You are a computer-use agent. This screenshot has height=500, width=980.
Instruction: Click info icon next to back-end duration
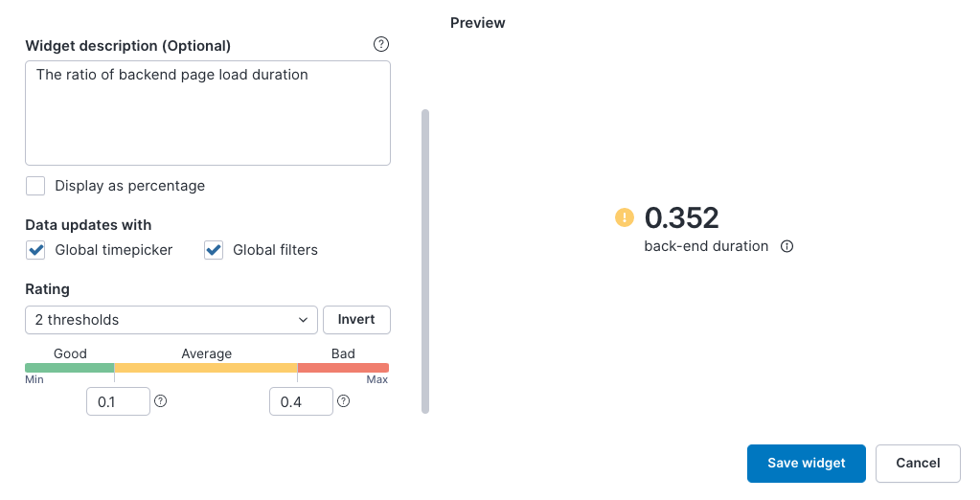(x=787, y=246)
